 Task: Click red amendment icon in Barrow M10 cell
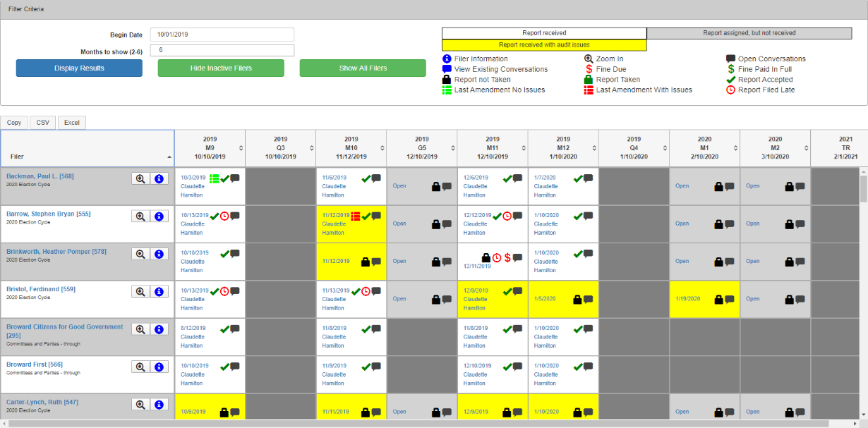tap(356, 216)
